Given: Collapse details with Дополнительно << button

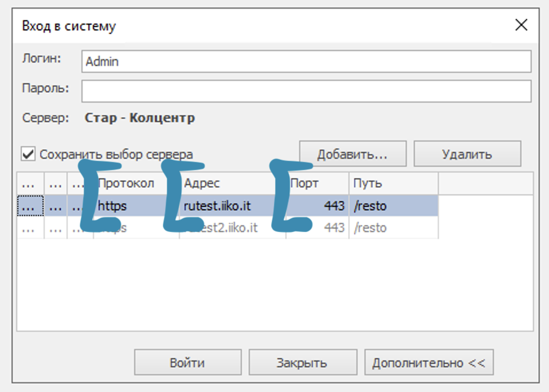Looking at the screenshot, I should pos(428,363).
